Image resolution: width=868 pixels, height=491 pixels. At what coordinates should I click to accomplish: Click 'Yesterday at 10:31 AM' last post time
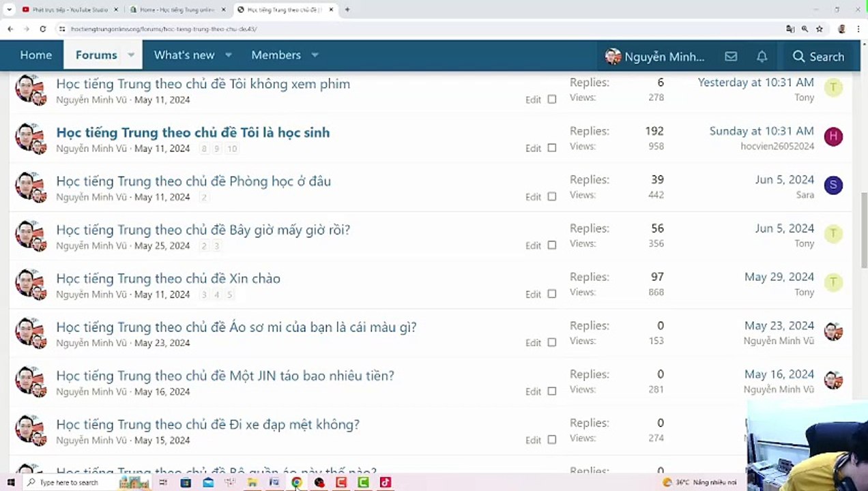(755, 83)
